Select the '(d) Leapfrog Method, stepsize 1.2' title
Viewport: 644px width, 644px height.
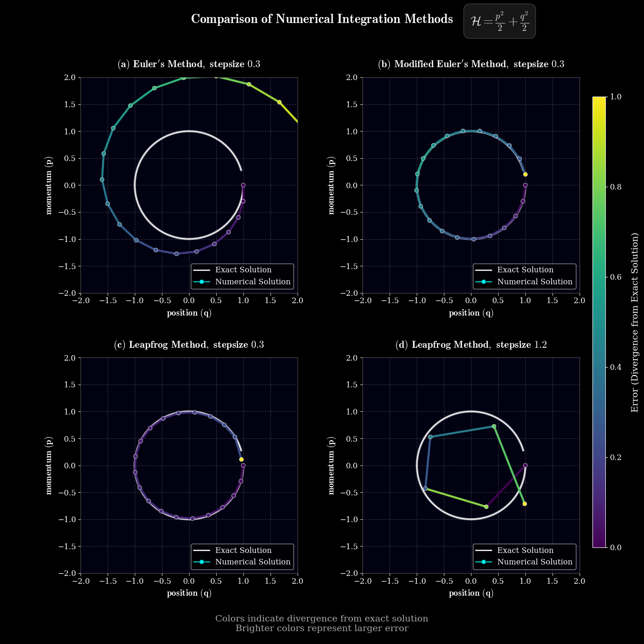click(471, 345)
